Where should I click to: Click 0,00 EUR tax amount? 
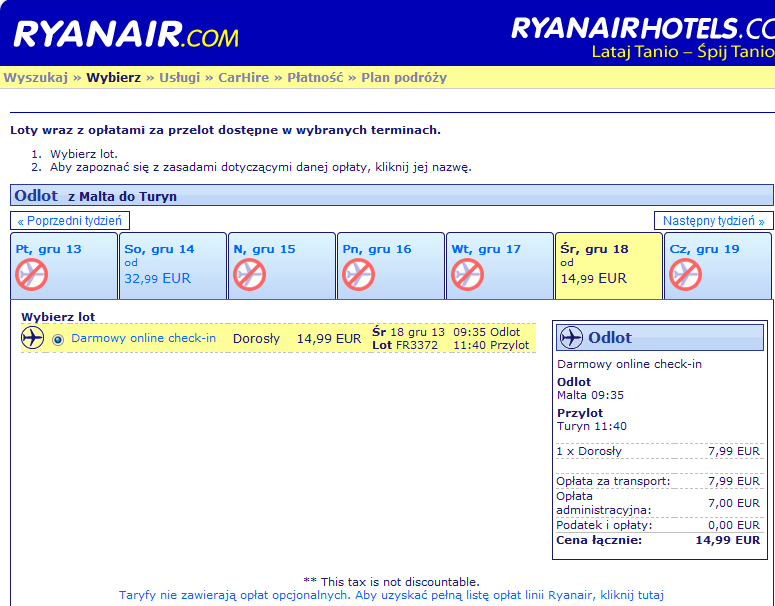(x=734, y=525)
